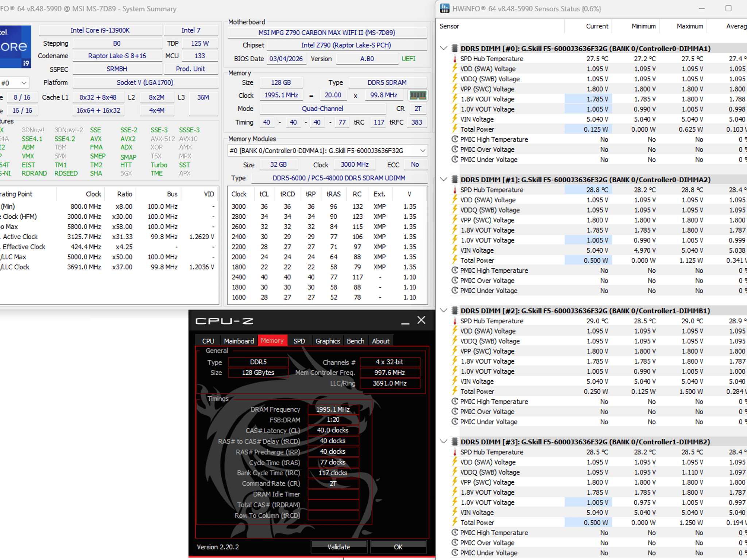Click the lightning icon for DIMM [#3] 1.8V VOUT Voltage
Screen dimensions: 747x560
coord(455,492)
